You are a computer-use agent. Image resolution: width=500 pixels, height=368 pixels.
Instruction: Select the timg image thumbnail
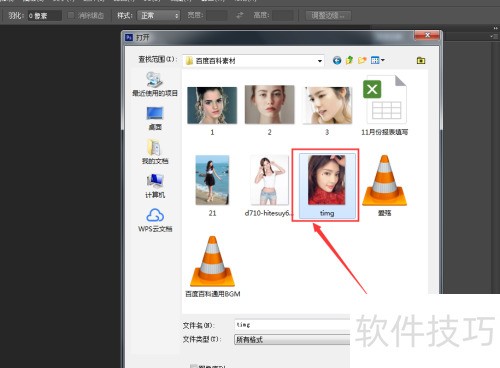click(x=327, y=185)
